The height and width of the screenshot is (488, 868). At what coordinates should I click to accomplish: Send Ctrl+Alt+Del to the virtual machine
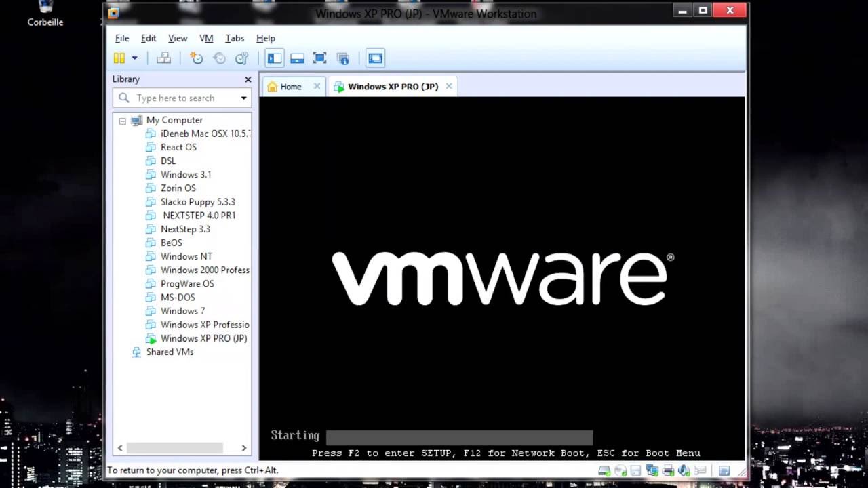163,58
